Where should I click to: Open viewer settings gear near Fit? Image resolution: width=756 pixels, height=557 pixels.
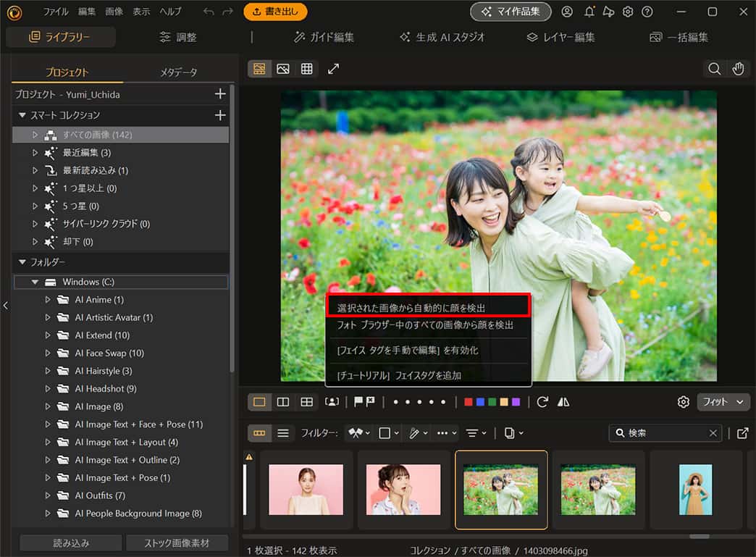tap(683, 402)
